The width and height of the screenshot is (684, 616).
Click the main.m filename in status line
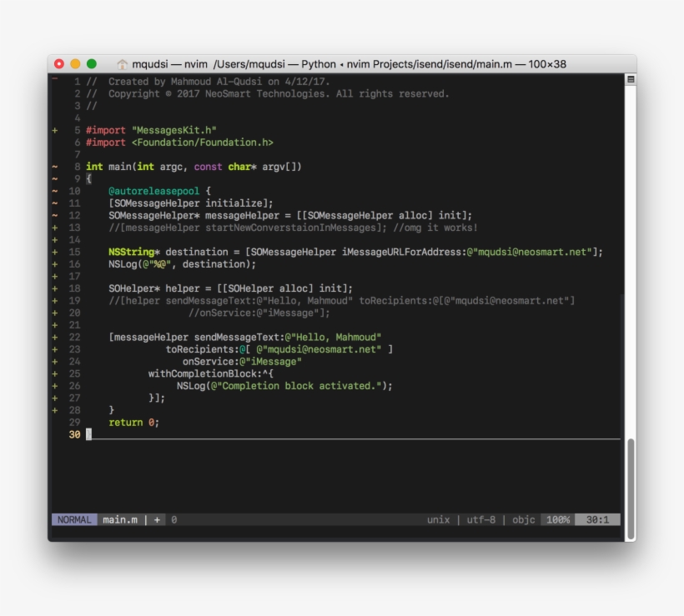click(120, 519)
